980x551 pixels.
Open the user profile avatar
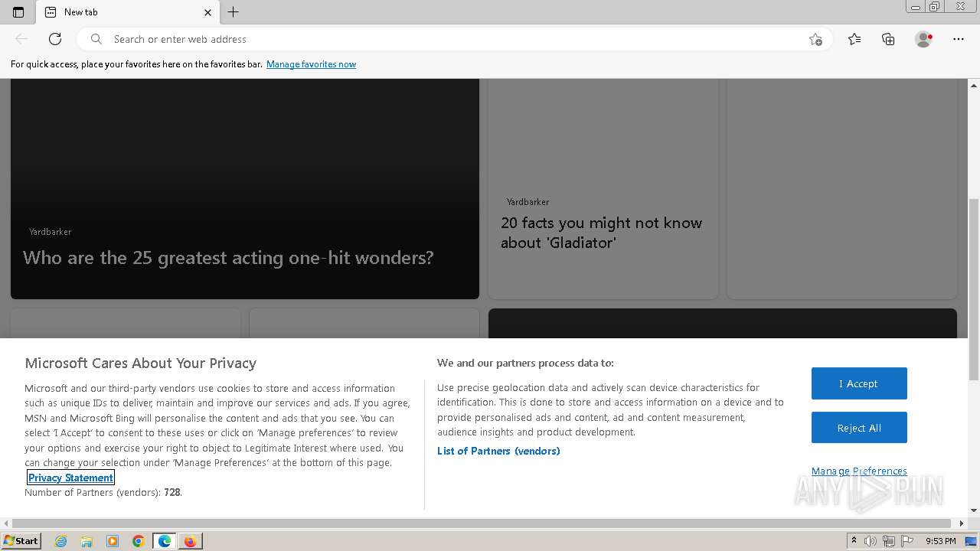tap(924, 39)
